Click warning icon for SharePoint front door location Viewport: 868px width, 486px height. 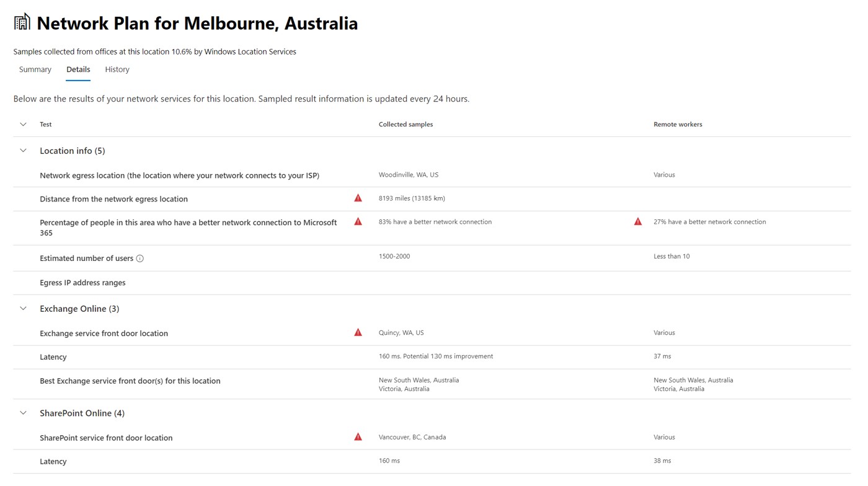[358, 437]
